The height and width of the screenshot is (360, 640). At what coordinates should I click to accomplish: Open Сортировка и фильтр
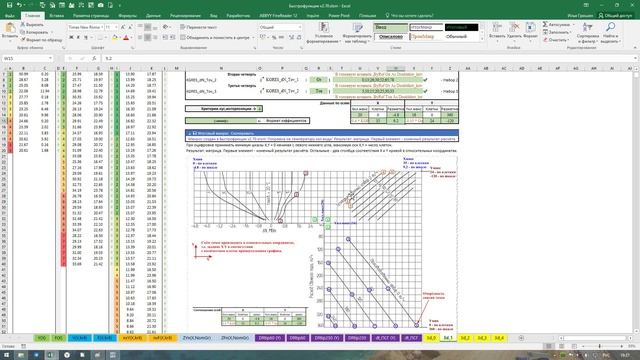(x=588, y=33)
